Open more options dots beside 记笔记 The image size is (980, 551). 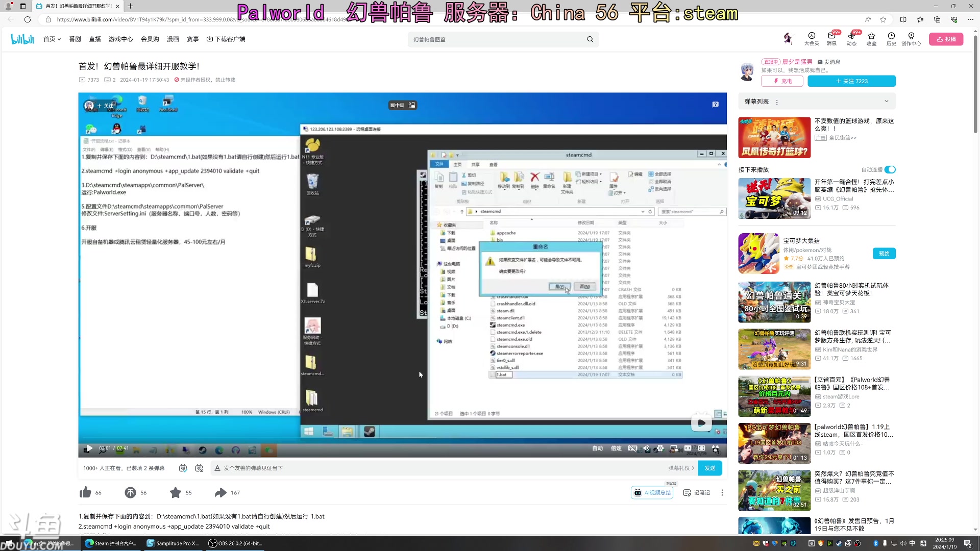(722, 492)
